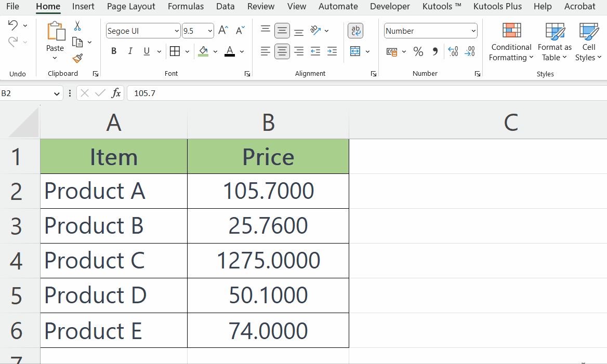Select the cell containing Product C

click(113, 260)
